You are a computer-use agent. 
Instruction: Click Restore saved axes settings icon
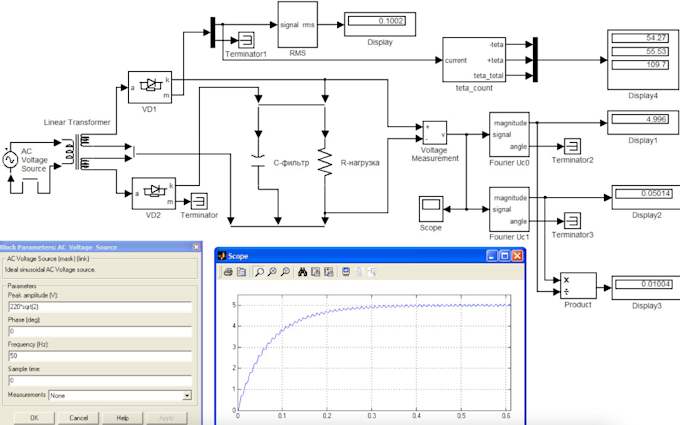pyautogui.click(x=329, y=272)
